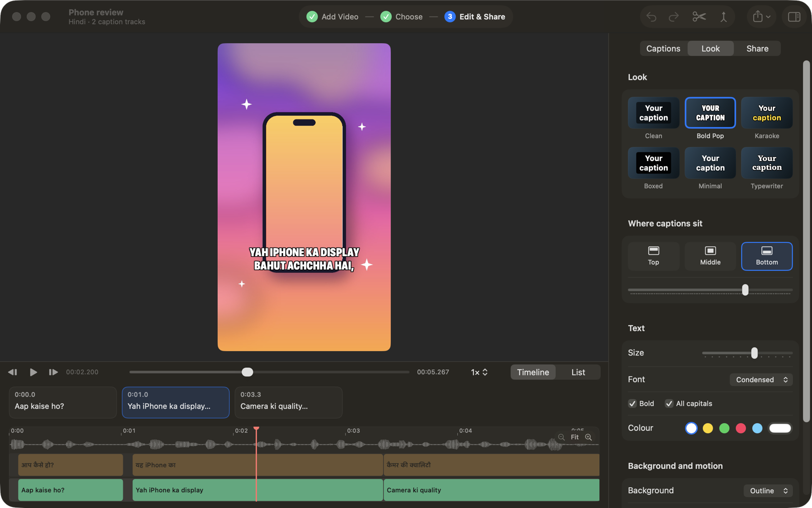Go to the Choose step
The width and height of the screenshot is (812, 508).
point(402,17)
